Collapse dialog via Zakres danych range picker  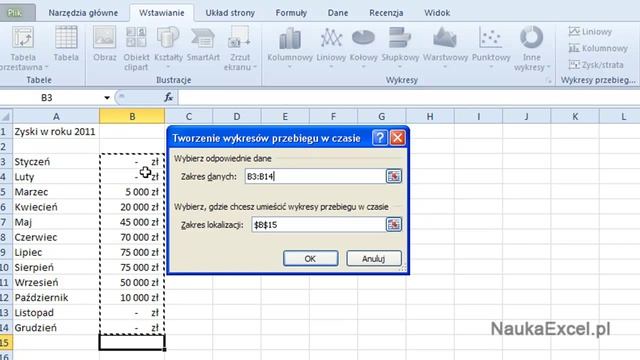pyautogui.click(x=393, y=176)
